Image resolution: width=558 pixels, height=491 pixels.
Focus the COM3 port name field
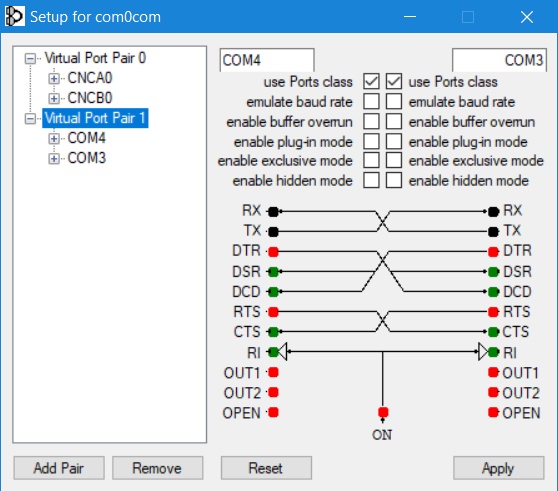[x=499, y=60]
